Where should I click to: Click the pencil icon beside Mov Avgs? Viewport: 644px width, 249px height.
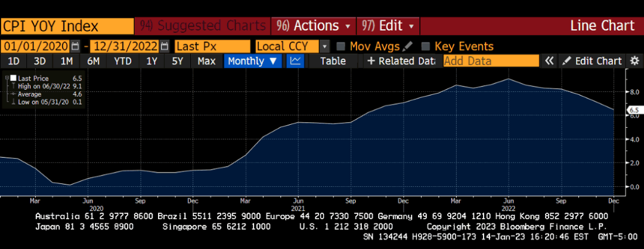pyautogui.click(x=408, y=46)
